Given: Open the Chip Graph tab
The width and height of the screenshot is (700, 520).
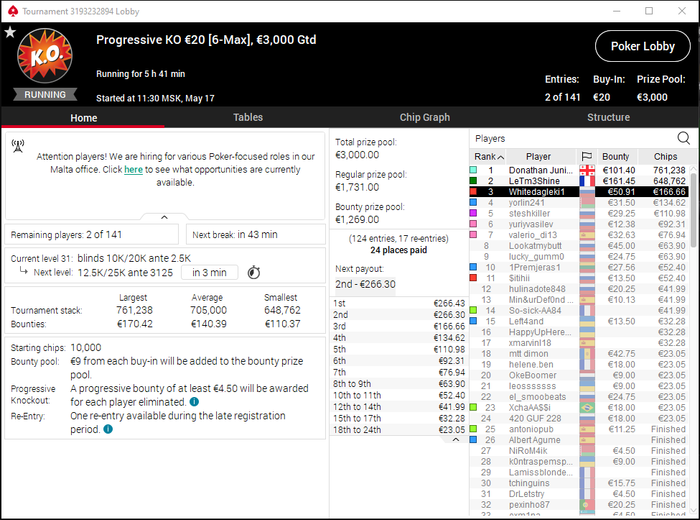Looking at the screenshot, I should 425,117.
